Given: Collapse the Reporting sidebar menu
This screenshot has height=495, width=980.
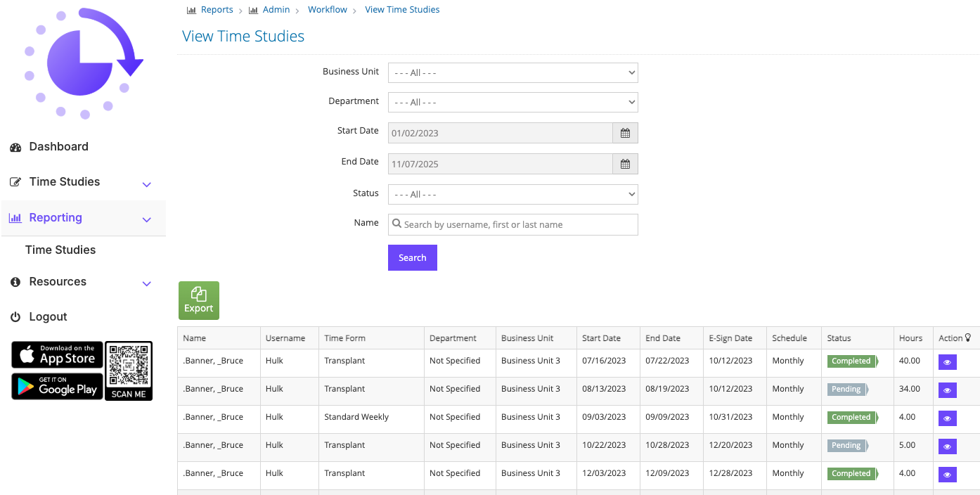Looking at the screenshot, I should [x=83, y=218].
